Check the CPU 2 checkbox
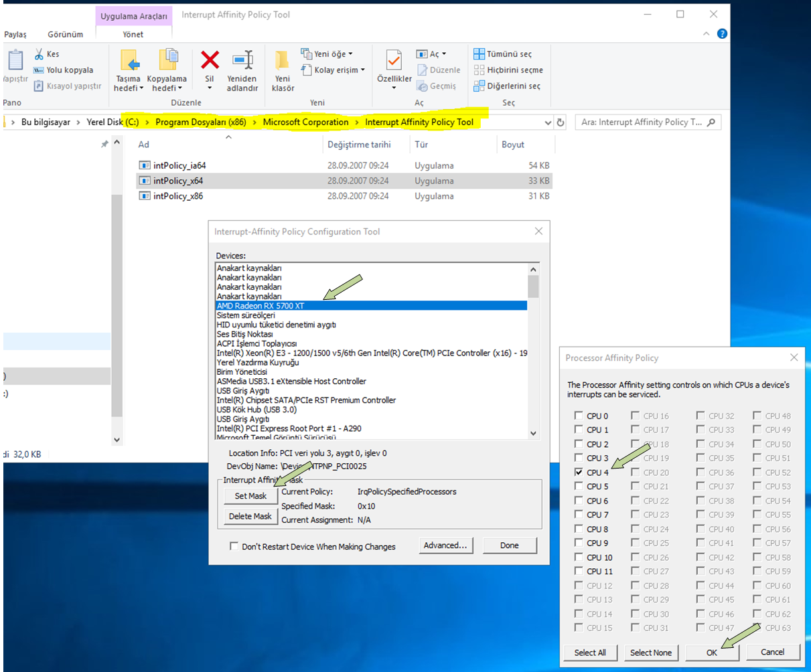Image resolution: width=811 pixels, height=672 pixels. click(x=579, y=444)
